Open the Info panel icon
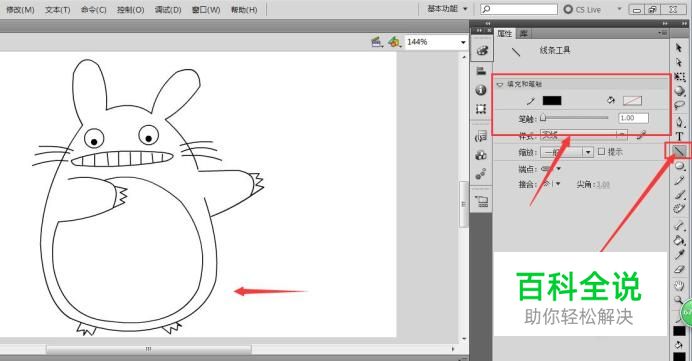The width and height of the screenshot is (692, 361). tap(481, 90)
